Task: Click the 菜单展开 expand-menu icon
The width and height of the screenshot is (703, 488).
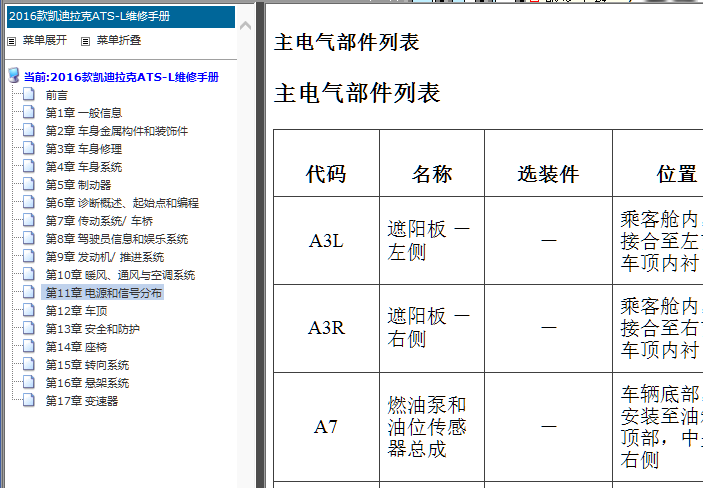Action: click(x=12, y=41)
